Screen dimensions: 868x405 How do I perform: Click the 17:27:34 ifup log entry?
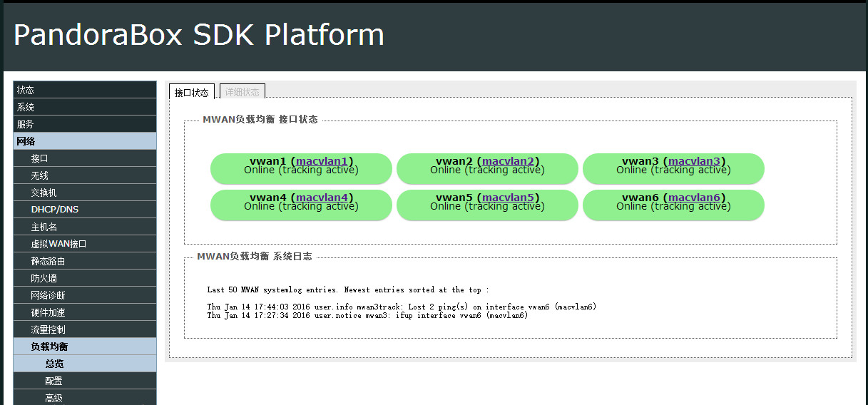tap(367, 315)
